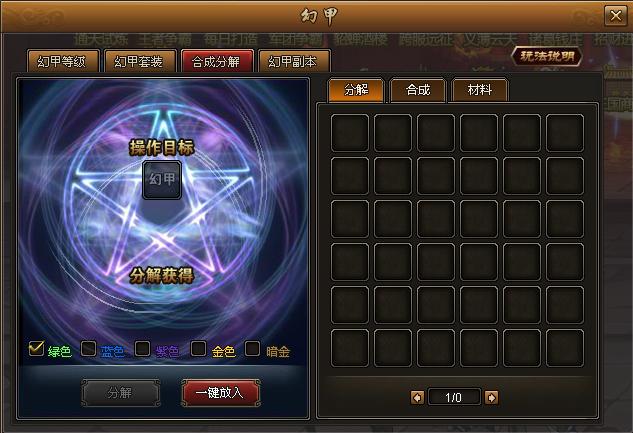The image size is (633, 433).
Task: Select the last slot in the first row
Action: point(565,133)
